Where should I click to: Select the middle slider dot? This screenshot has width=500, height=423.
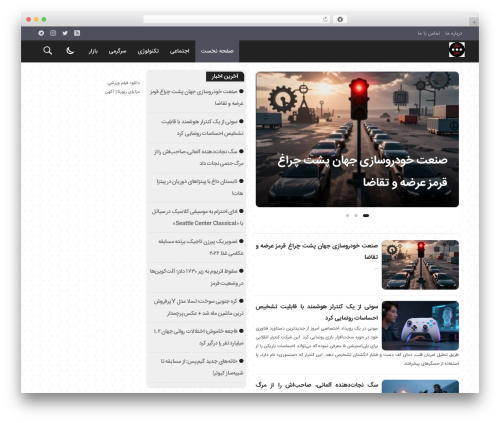[356, 216]
